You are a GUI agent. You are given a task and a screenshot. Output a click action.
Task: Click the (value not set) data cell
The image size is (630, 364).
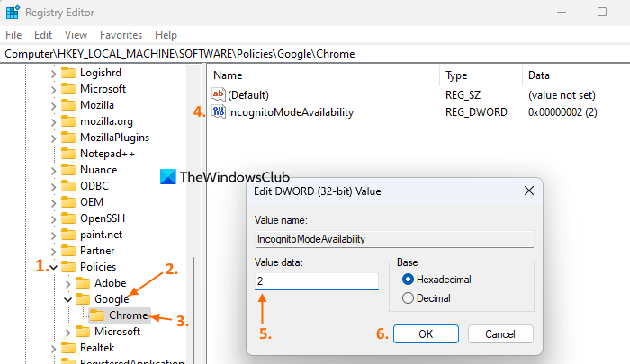[562, 94]
